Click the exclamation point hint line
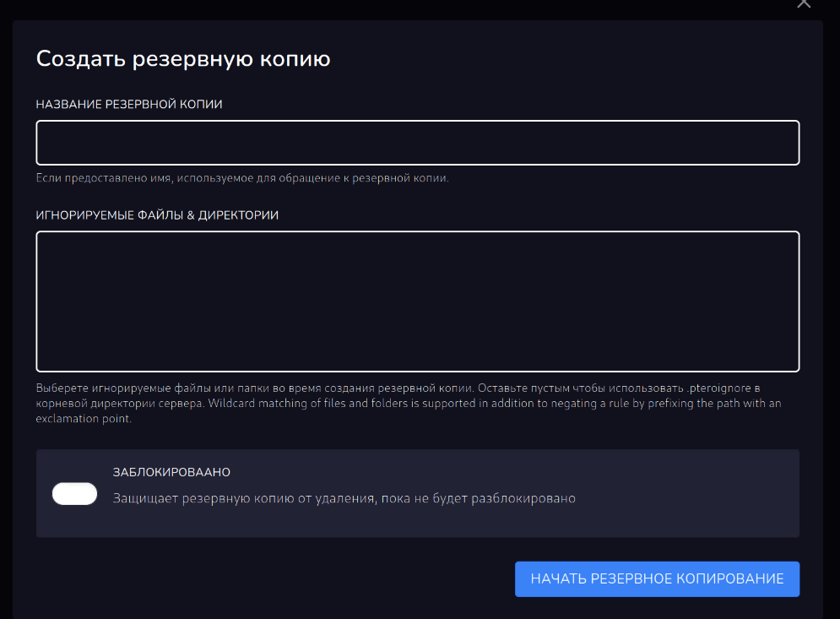 pyautogui.click(x=84, y=419)
